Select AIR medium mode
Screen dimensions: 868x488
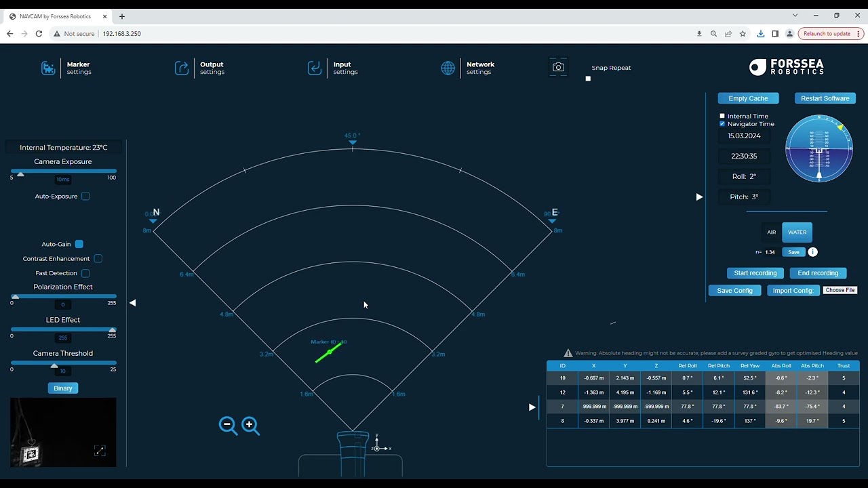[771, 232]
